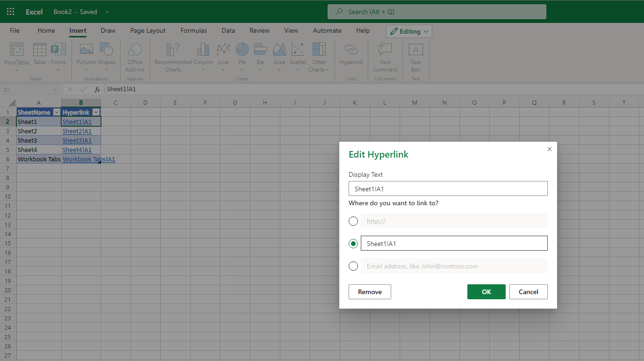Click the Pictures icon in Illustrations
The width and height of the screenshot is (644, 361).
86,50
